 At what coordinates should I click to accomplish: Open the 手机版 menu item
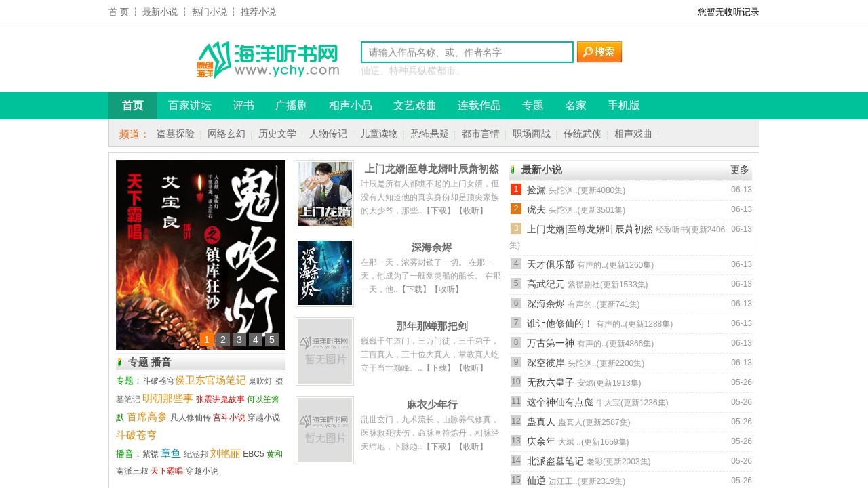[623, 106]
